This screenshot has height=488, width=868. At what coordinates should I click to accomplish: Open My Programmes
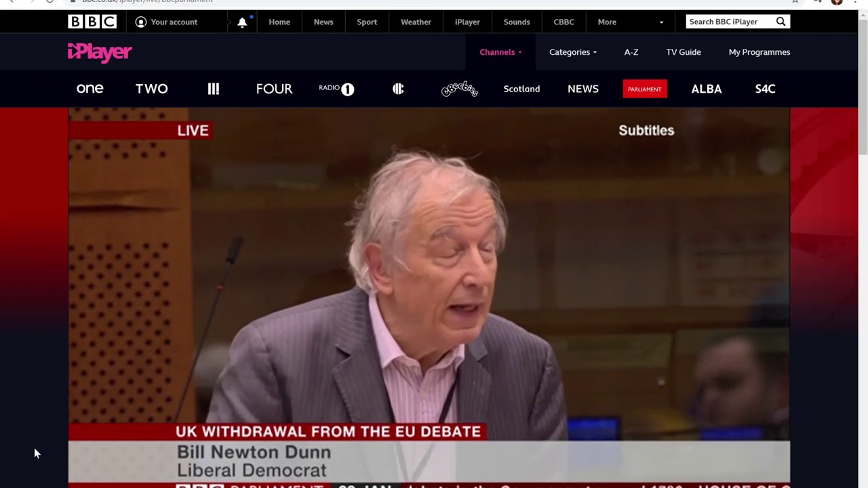(759, 52)
